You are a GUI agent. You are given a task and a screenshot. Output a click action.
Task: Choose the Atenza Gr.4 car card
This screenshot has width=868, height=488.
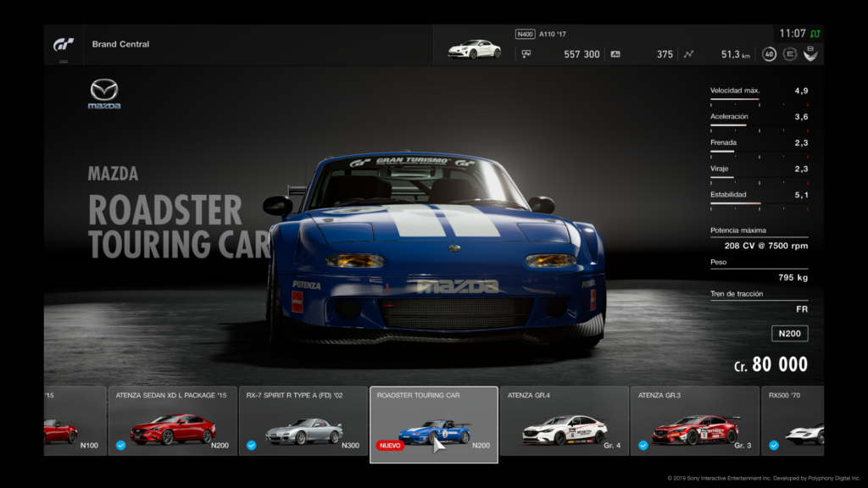(x=565, y=421)
